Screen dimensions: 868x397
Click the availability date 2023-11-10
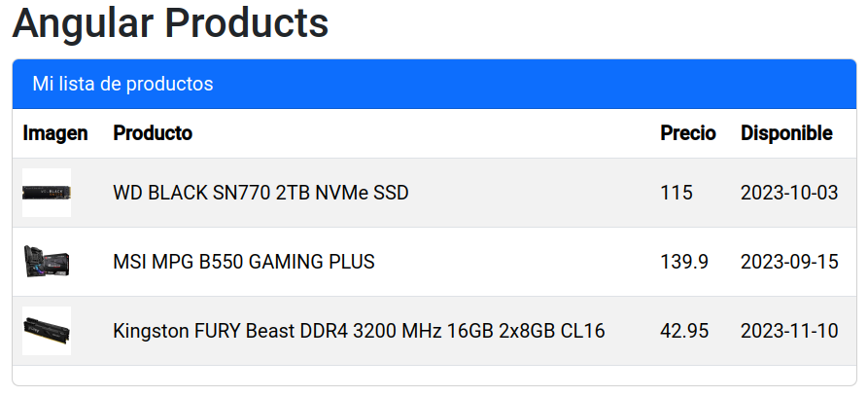point(789,331)
